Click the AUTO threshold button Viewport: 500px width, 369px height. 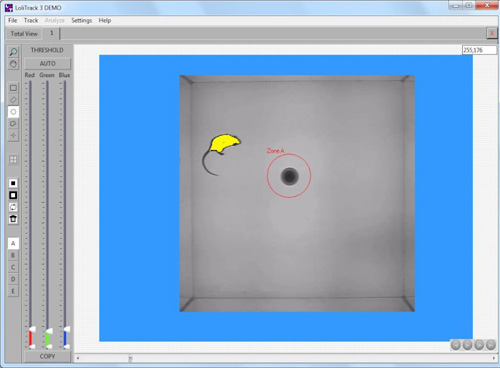[48, 63]
